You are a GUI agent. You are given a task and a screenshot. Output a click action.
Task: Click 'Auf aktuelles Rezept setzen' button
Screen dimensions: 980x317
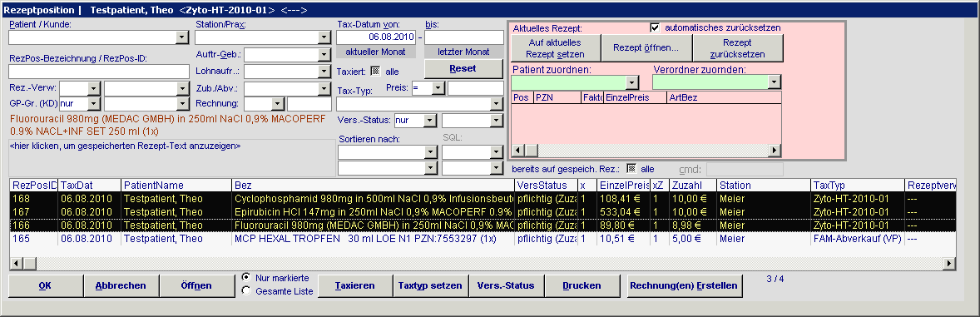pyautogui.click(x=556, y=48)
